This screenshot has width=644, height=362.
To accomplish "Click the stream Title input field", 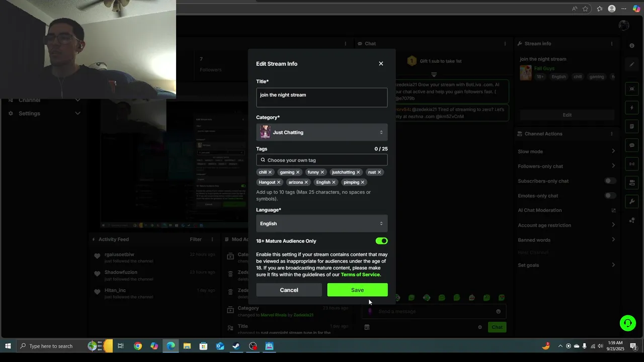I will 321,98.
